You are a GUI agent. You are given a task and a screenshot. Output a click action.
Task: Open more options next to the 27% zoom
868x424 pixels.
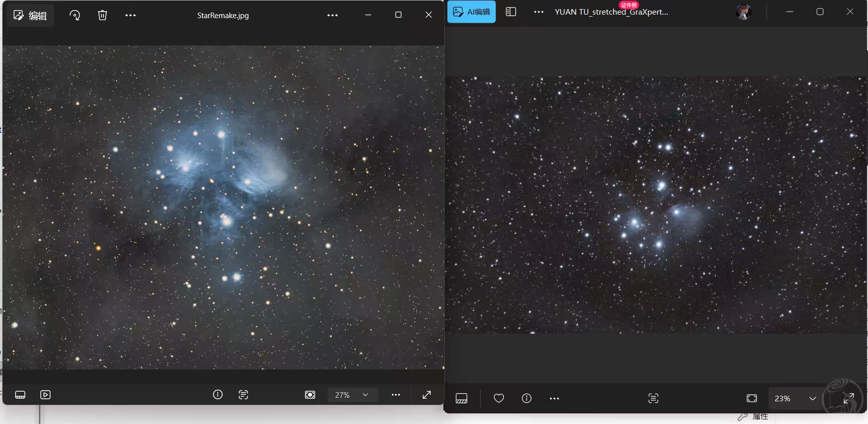(x=396, y=395)
